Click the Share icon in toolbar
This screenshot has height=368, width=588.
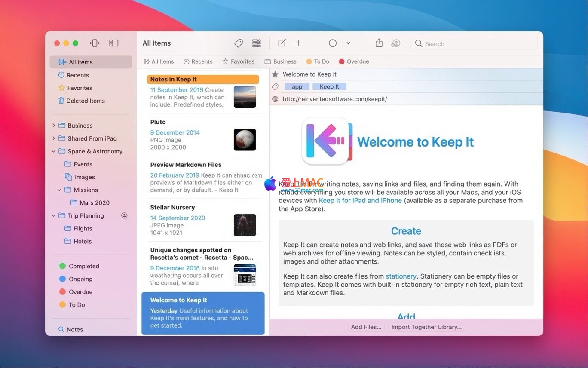(x=379, y=43)
